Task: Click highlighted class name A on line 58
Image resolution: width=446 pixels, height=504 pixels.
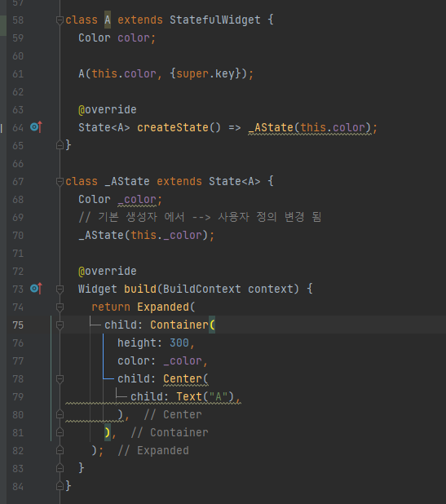Action: coord(108,20)
